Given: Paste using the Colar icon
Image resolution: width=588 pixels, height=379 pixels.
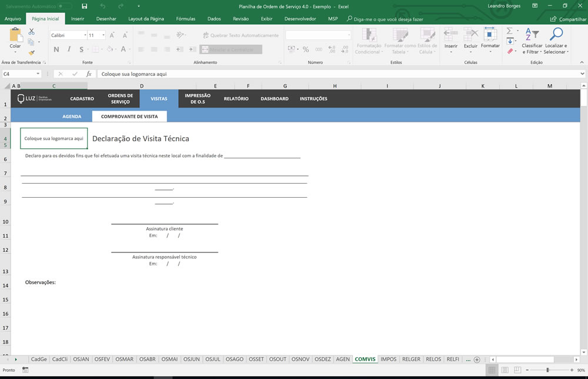Looking at the screenshot, I should click(x=15, y=35).
